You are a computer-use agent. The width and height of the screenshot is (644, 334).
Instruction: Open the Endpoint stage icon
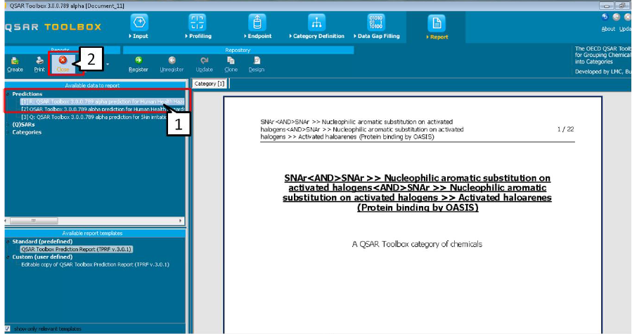coord(257,23)
